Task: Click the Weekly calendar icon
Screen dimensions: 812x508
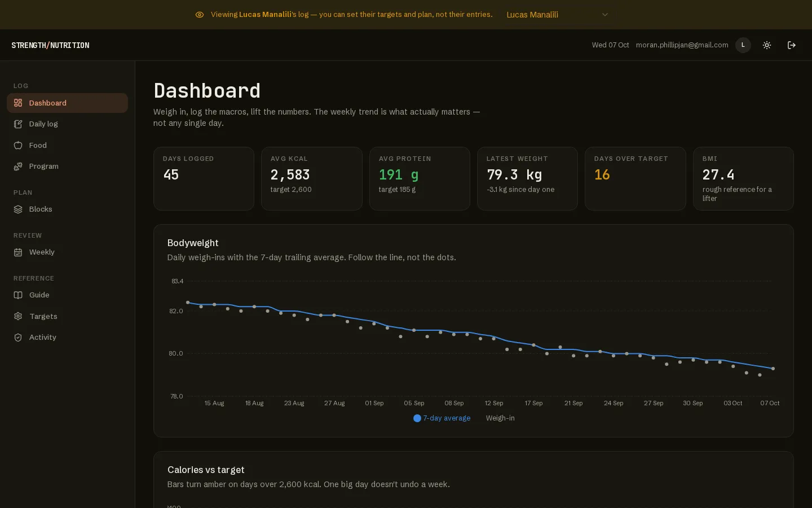Action: (x=18, y=252)
